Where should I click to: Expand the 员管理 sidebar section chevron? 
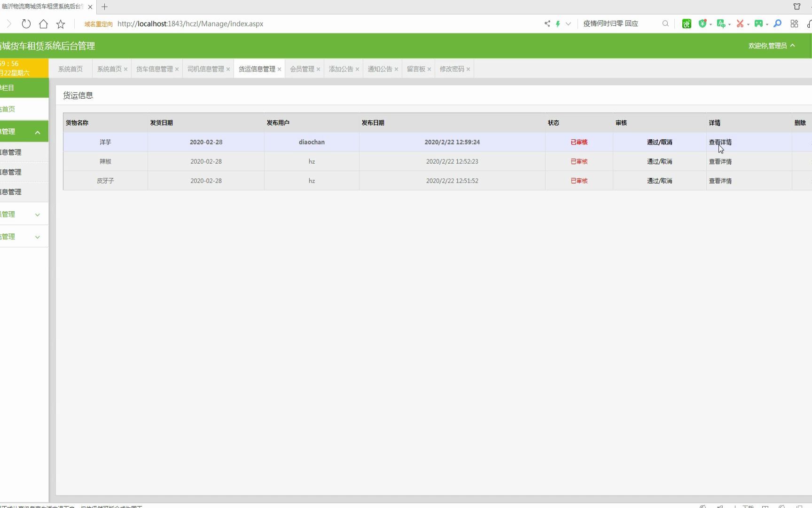tap(38, 215)
